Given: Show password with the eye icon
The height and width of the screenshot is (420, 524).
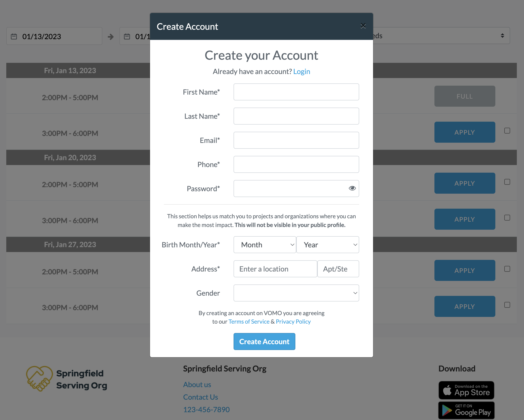Looking at the screenshot, I should click(352, 188).
